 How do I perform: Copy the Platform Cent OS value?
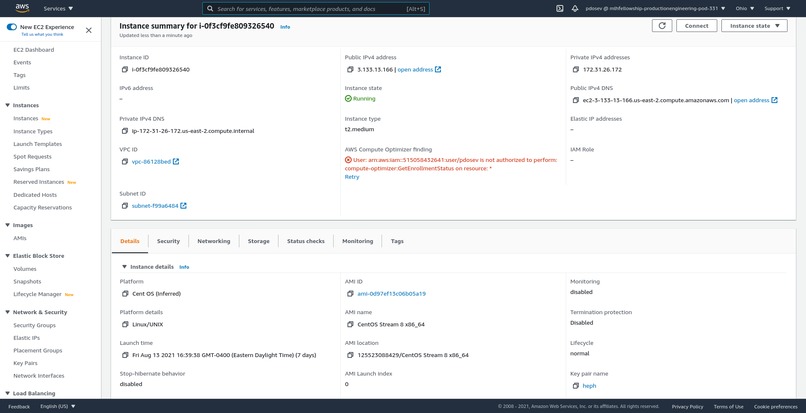[124, 294]
